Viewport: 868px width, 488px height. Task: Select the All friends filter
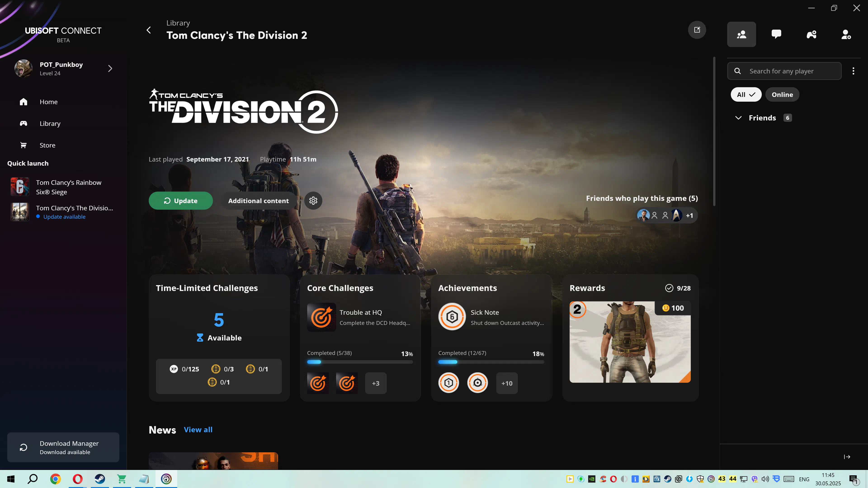746,95
